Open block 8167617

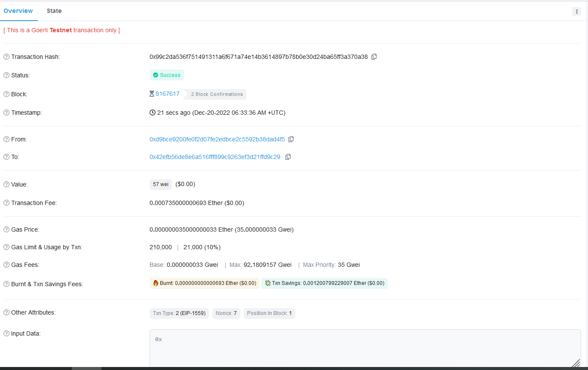click(167, 94)
